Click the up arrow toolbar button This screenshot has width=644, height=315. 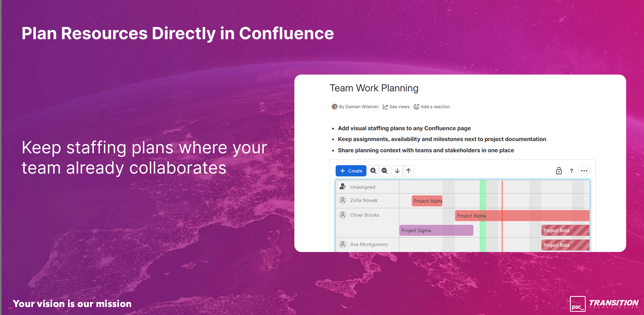pos(408,171)
